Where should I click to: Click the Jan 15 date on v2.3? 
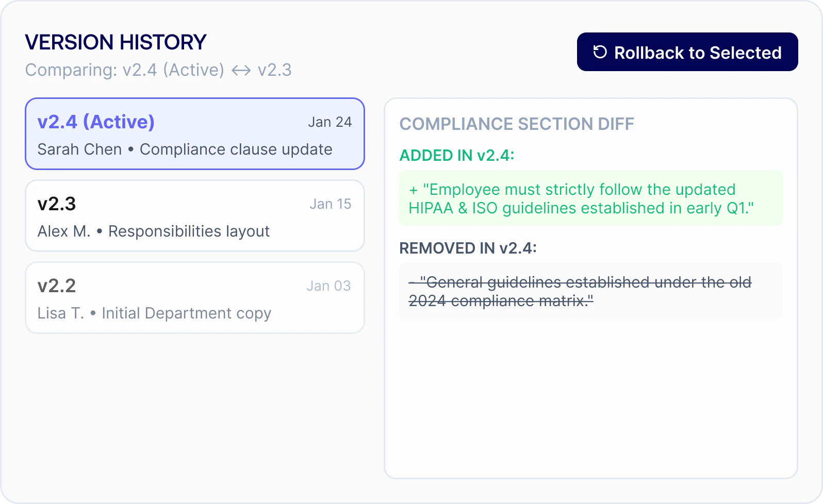tap(331, 204)
